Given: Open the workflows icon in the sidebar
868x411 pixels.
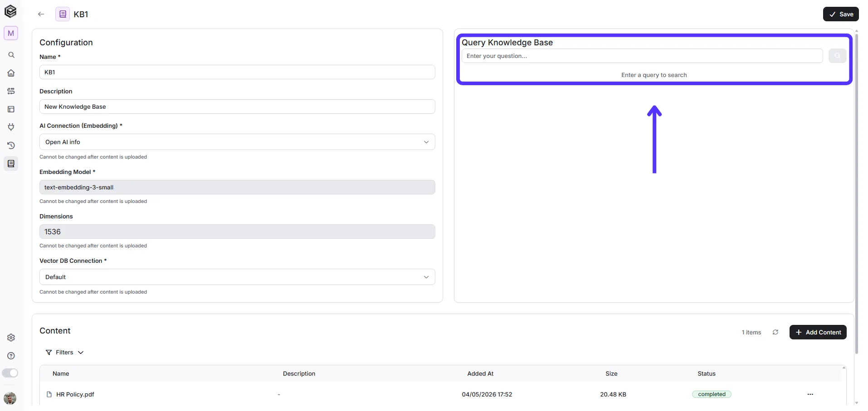Looking at the screenshot, I should (11, 91).
